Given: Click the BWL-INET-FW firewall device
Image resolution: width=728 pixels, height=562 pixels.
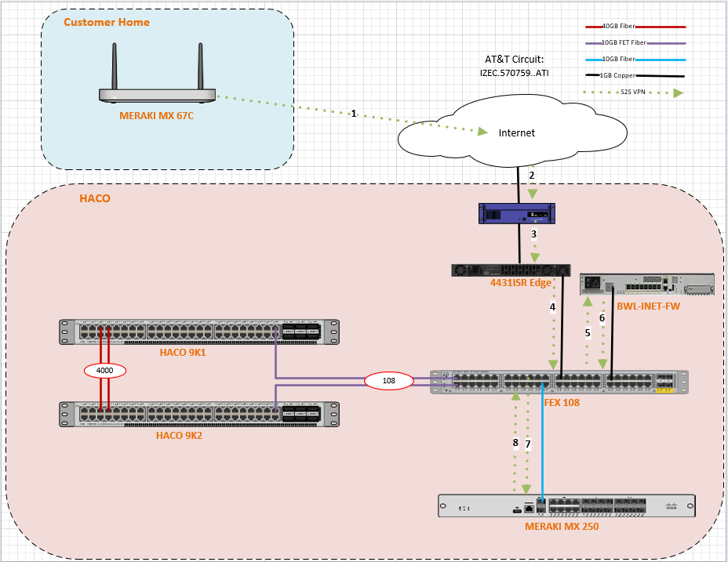Looking at the screenshot, I should point(646,285).
